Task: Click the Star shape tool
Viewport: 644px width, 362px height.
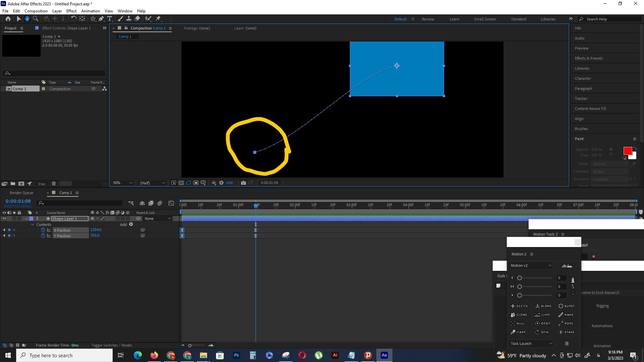Action: pyautogui.click(x=93, y=19)
